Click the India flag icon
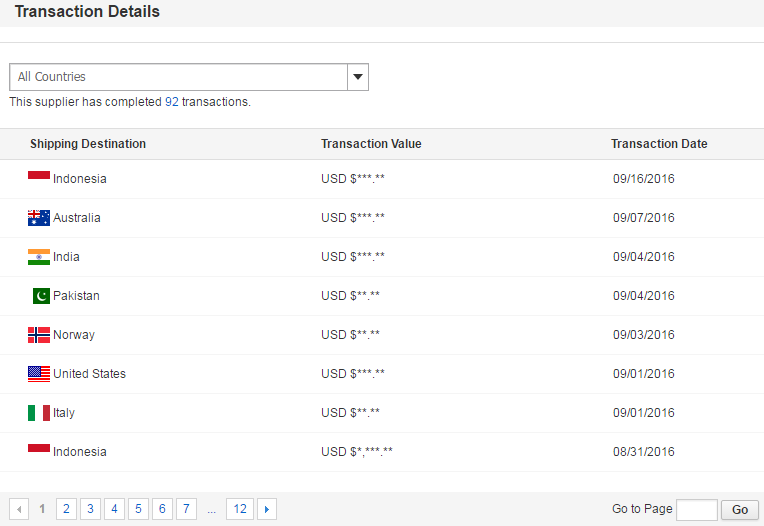This screenshot has width=764, height=526. point(39,257)
